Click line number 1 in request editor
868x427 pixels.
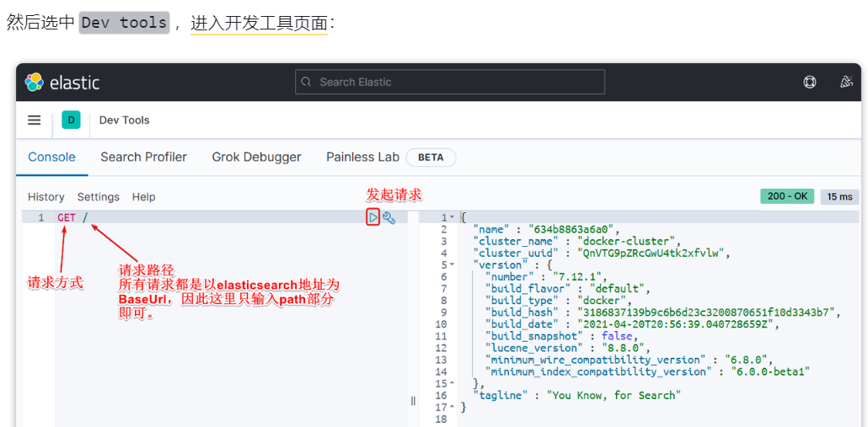coord(41,217)
